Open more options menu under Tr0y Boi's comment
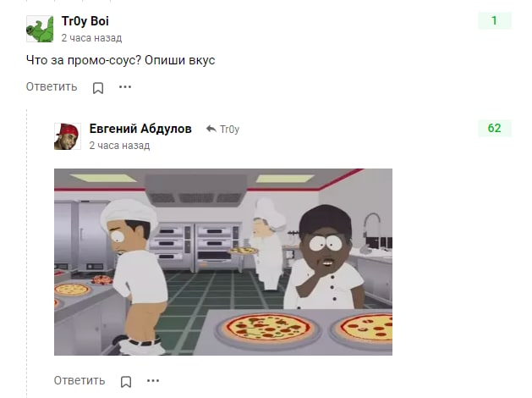532x398 pixels. coord(125,87)
